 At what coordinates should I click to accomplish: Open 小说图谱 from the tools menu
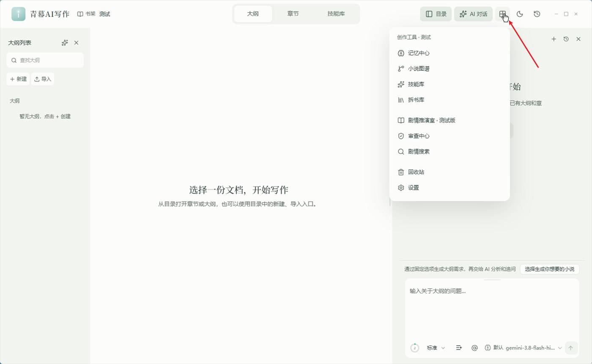[449, 68]
